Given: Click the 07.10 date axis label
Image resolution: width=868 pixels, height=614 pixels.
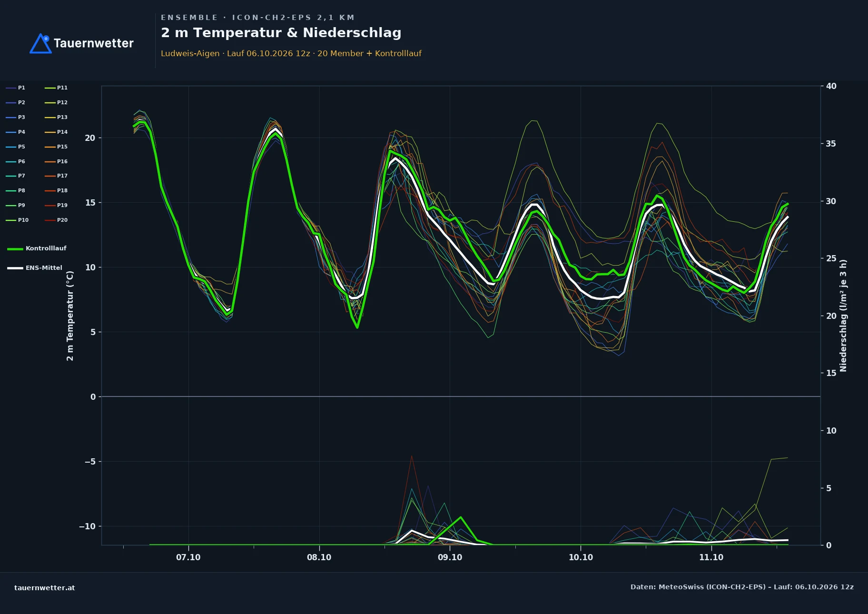Looking at the screenshot, I should 188,557.
